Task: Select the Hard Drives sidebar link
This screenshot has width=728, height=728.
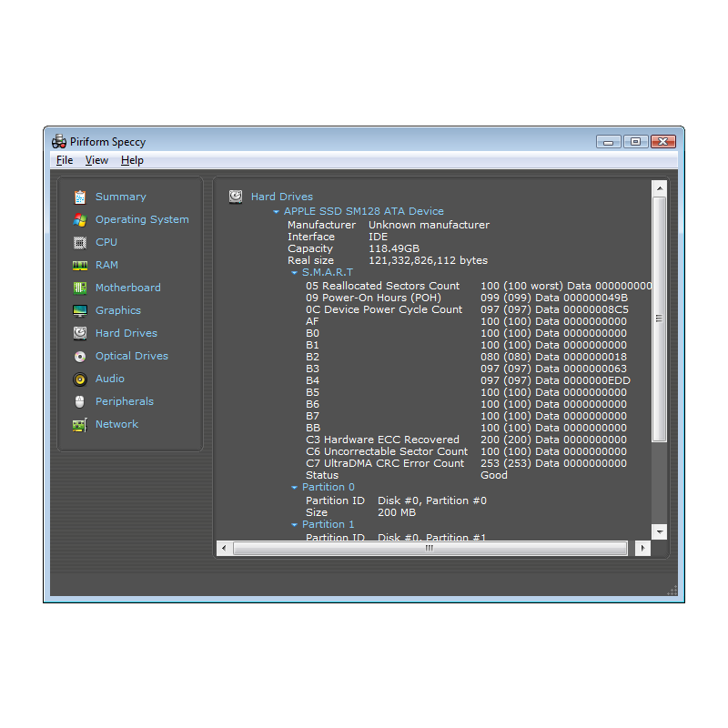Action: (126, 333)
